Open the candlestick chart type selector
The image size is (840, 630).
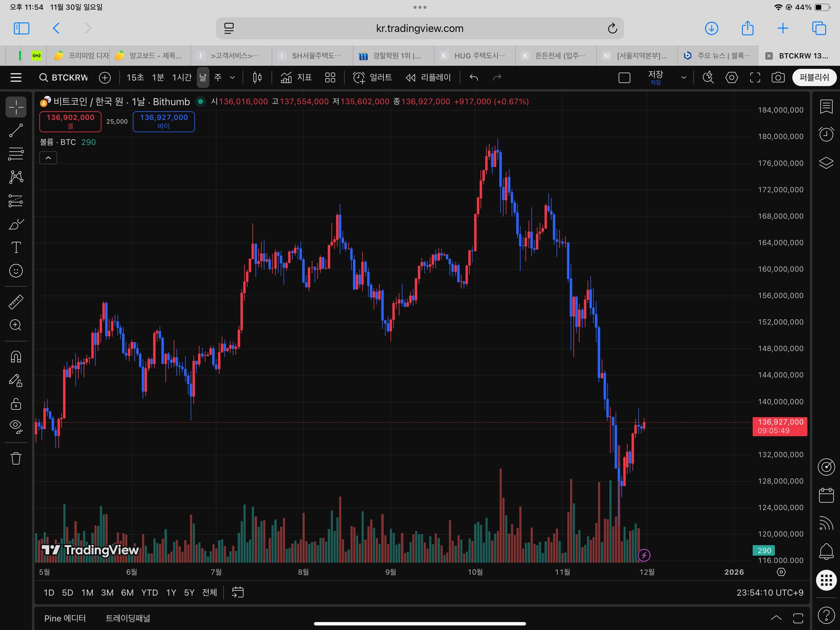[x=257, y=77]
